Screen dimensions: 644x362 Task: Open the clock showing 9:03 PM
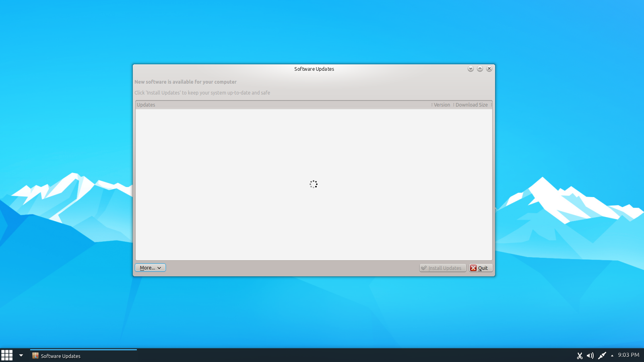[x=628, y=355]
